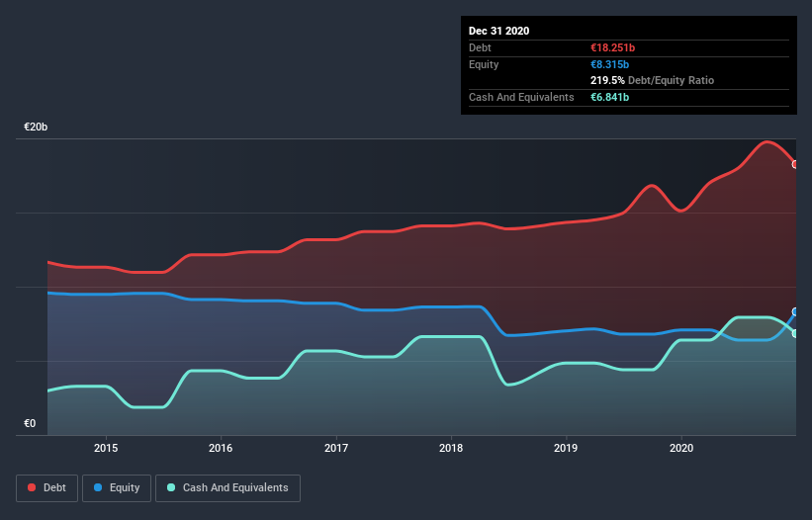Select the Cash end-point marker on teal line
The width and height of the screenshot is (812, 520).
(795, 334)
